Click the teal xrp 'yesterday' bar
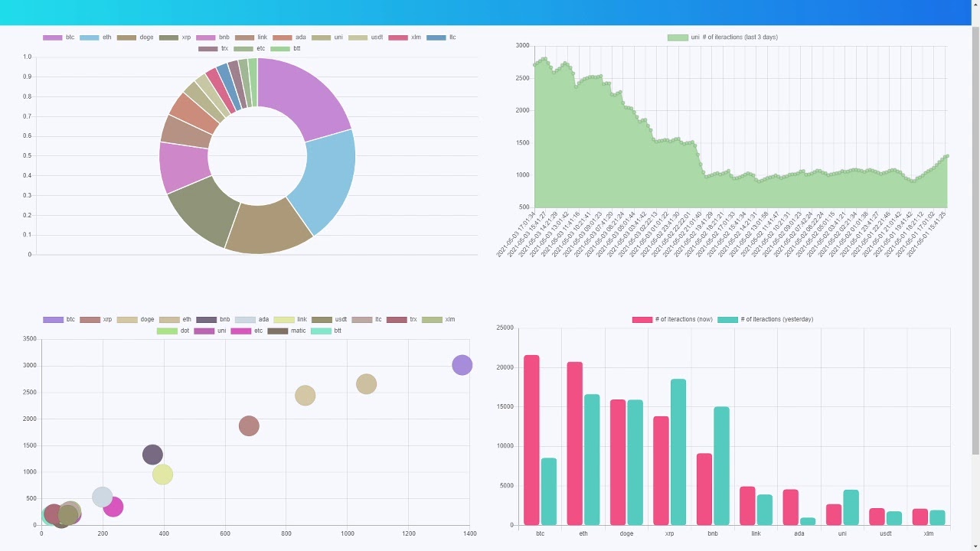The height and width of the screenshot is (551, 980). coord(678,452)
